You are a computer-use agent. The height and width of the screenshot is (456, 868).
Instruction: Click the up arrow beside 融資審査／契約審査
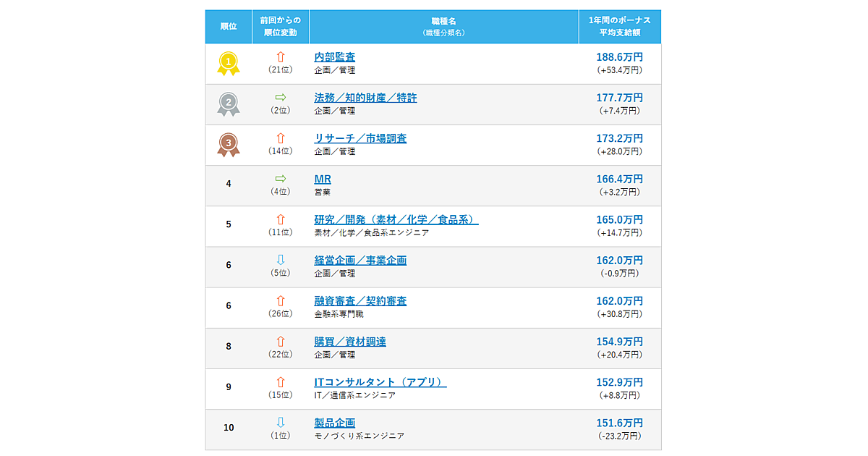click(281, 300)
